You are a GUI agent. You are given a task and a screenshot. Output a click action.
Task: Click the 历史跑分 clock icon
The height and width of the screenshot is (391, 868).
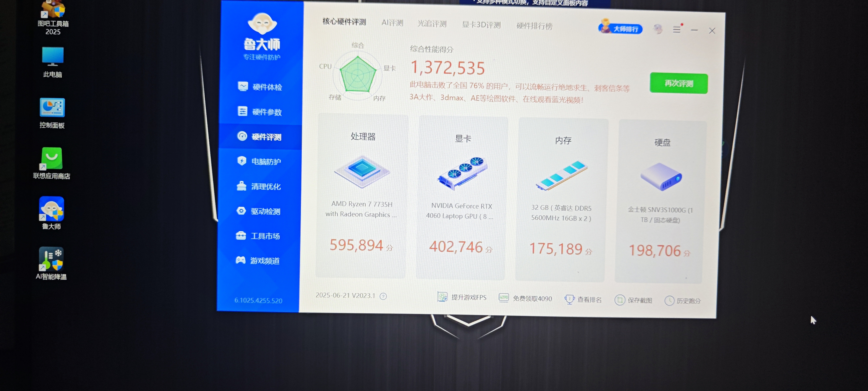[x=669, y=301]
